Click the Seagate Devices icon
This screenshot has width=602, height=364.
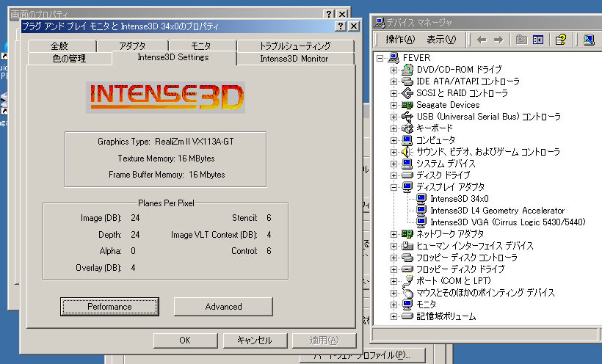(x=407, y=105)
